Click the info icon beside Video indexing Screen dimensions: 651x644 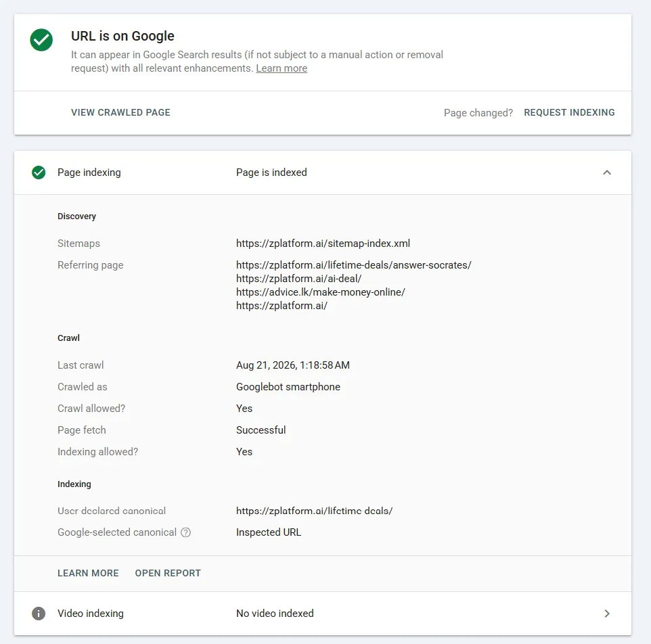tap(39, 614)
